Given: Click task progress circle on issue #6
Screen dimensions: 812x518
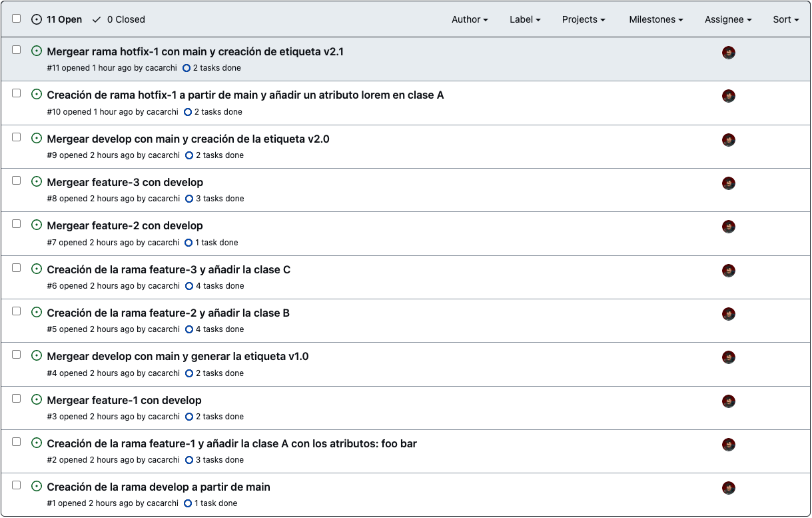Looking at the screenshot, I should coord(189,286).
